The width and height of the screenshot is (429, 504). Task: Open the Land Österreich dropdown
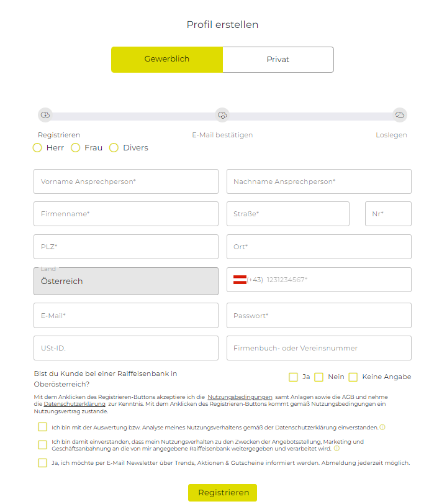126,282
